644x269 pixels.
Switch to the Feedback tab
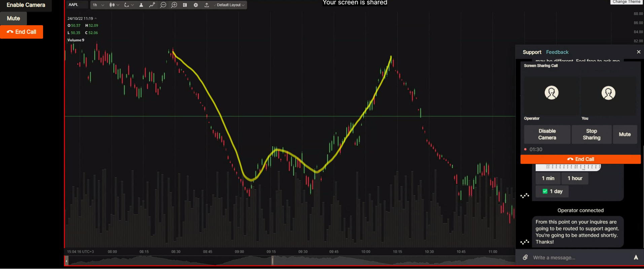(x=557, y=52)
